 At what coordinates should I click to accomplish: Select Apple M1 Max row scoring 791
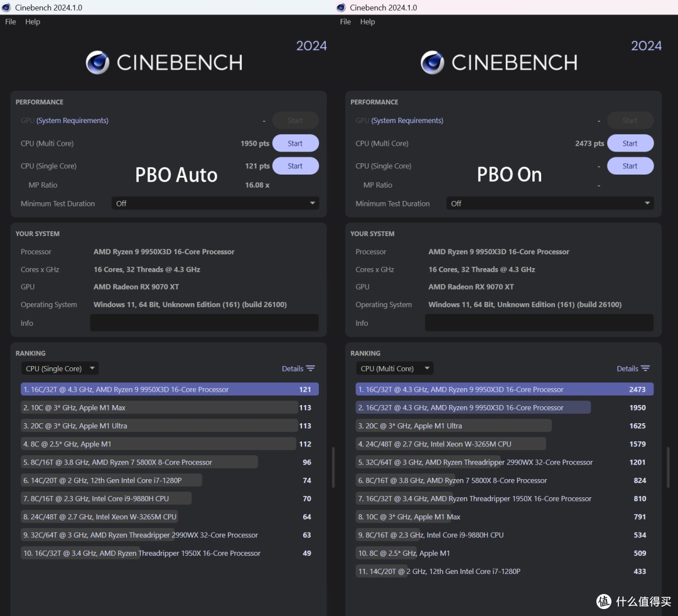click(x=504, y=517)
